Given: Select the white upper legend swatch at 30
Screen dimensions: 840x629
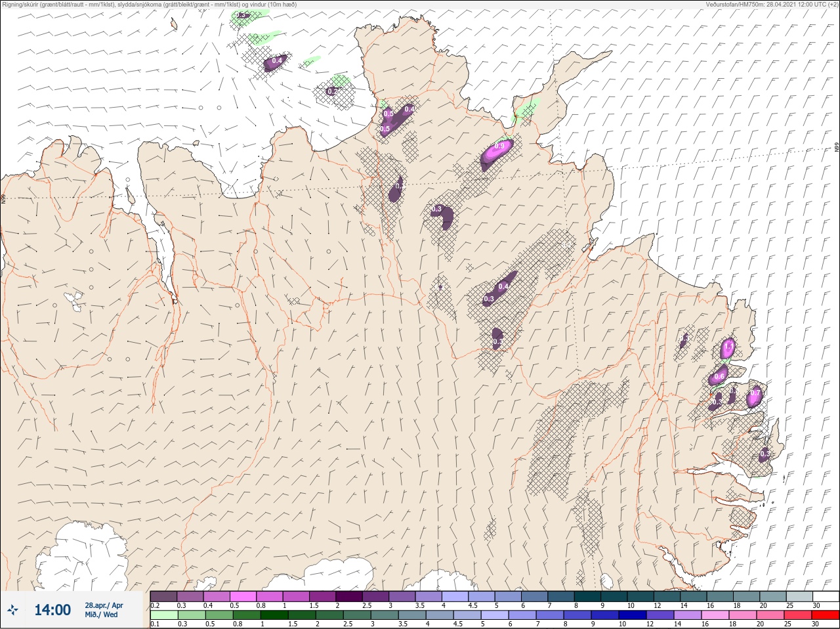Looking at the screenshot, I should (x=826, y=596).
